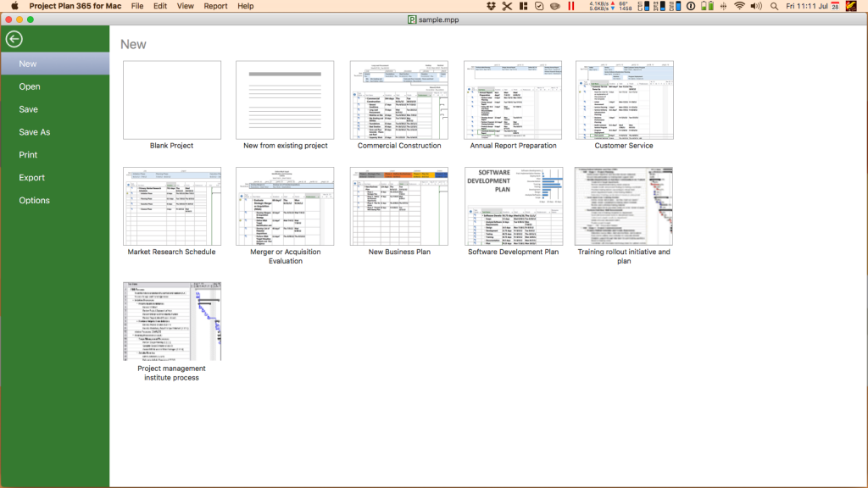Open the Edit menu
The height and width of the screenshot is (488, 868).
coord(160,6)
